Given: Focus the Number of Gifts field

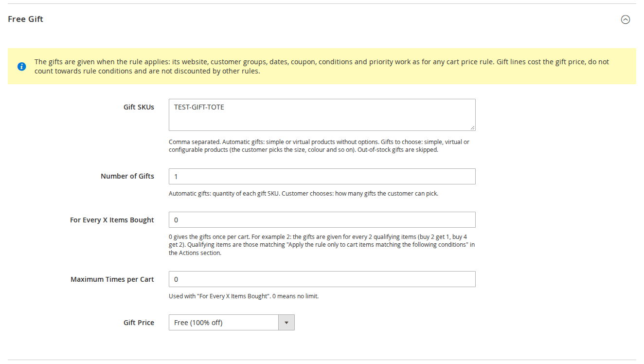Looking at the screenshot, I should tap(322, 177).
